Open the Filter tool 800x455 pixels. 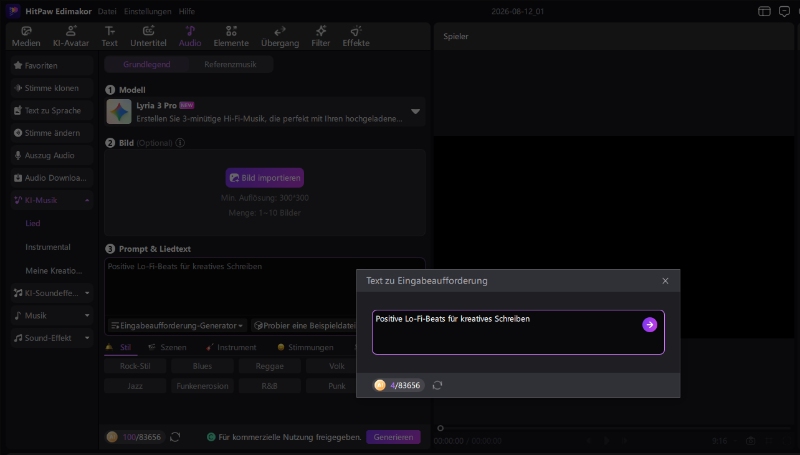(x=320, y=37)
